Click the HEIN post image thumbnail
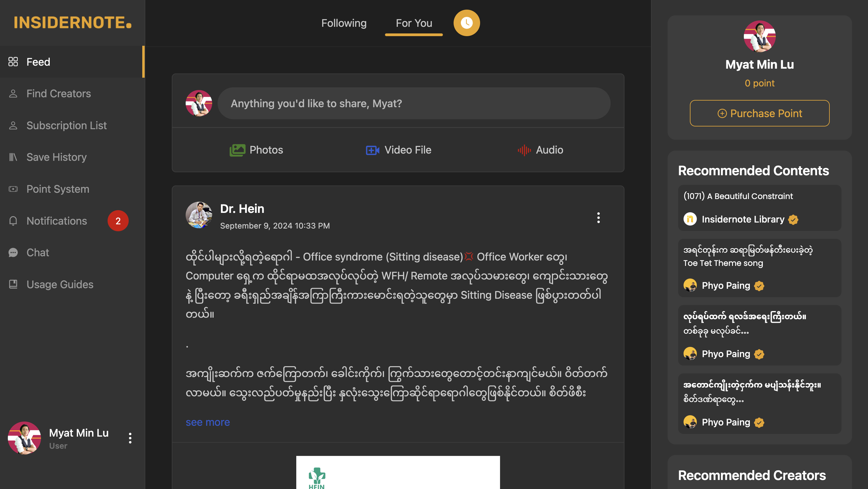The height and width of the screenshot is (489, 868). tap(398, 472)
